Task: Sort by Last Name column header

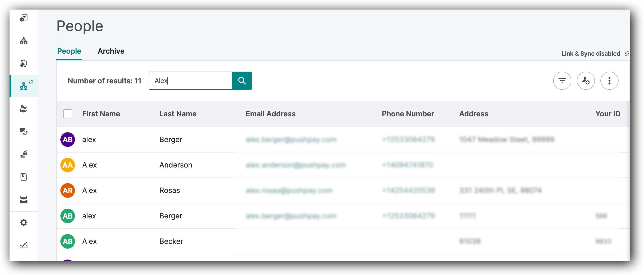Action: 178,114
